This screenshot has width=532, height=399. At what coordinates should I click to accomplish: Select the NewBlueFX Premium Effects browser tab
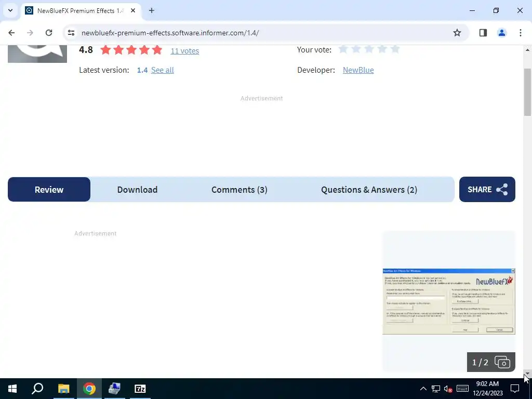81,10
